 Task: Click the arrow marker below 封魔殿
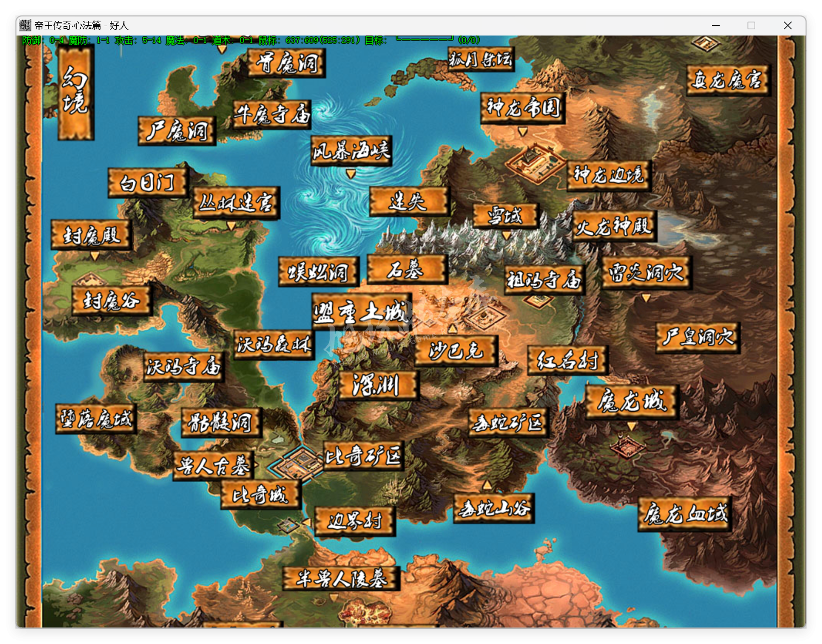95,255
